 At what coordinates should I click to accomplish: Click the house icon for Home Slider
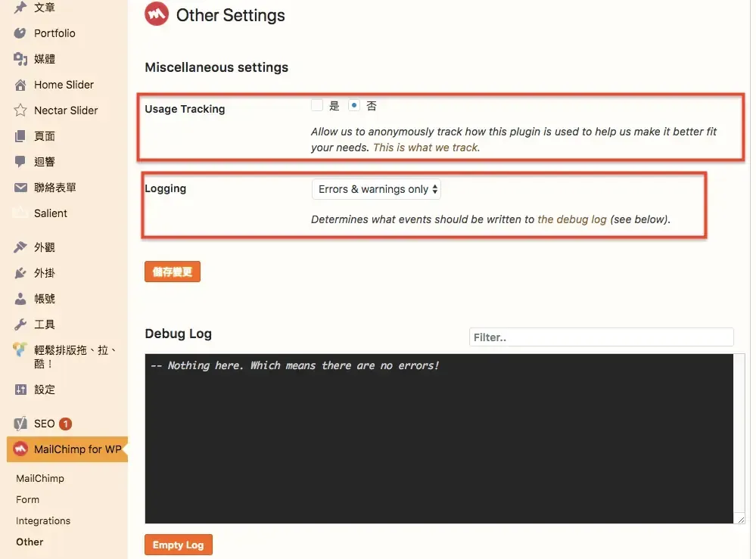pyautogui.click(x=20, y=85)
